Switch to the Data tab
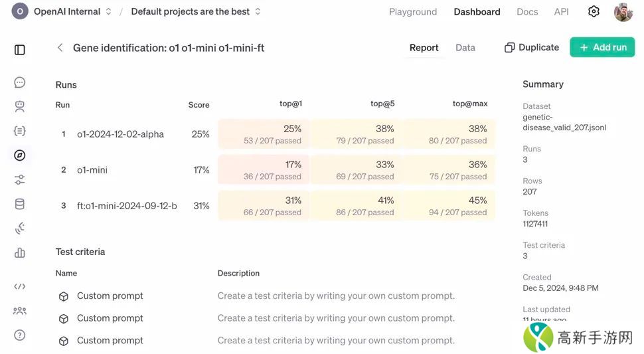Viewport: 644px width, 354px height. coord(465,48)
